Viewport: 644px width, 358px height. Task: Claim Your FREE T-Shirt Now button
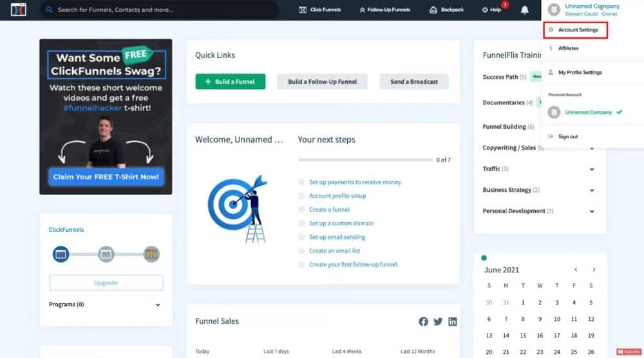[x=106, y=177]
